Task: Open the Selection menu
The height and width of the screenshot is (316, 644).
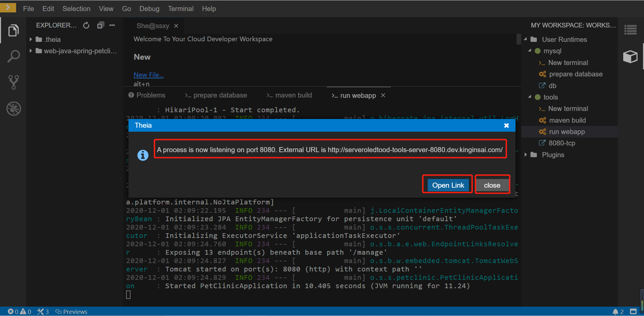Action: click(76, 9)
